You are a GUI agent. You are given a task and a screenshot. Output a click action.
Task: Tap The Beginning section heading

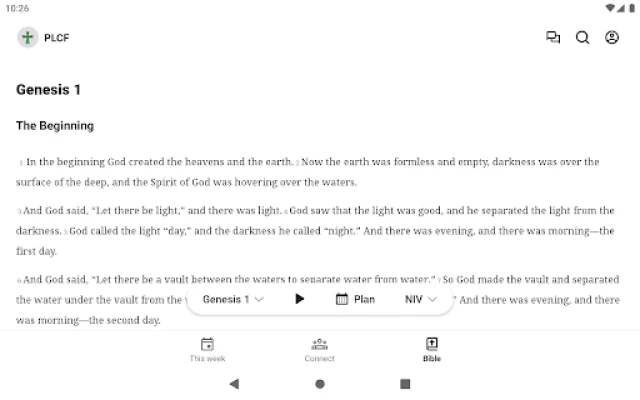(x=55, y=126)
